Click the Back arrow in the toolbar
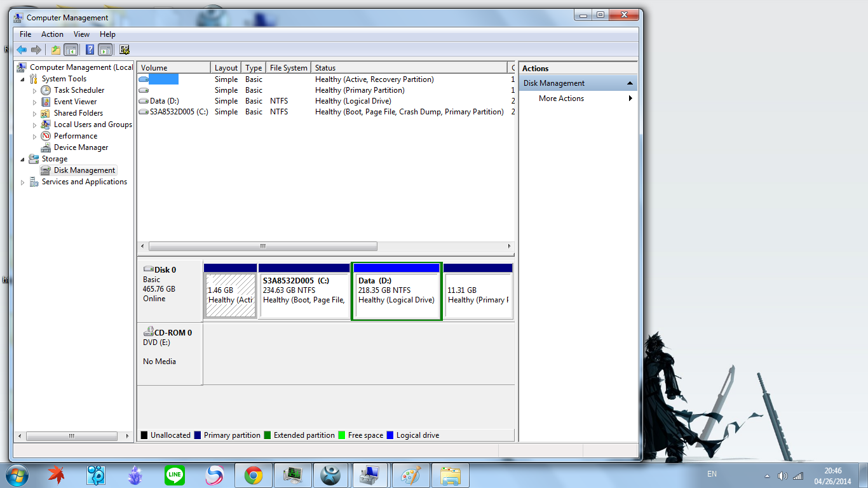 click(22, 50)
